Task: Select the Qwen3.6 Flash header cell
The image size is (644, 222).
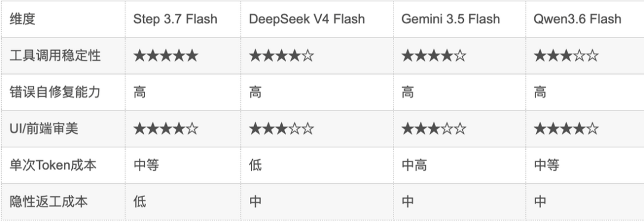Action: click(577, 19)
